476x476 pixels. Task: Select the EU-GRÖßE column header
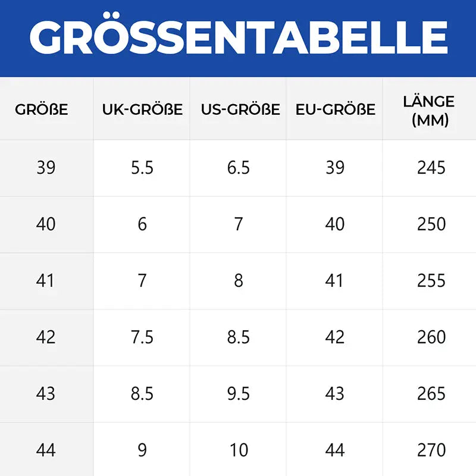pyautogui.click(x=336, y=109)
